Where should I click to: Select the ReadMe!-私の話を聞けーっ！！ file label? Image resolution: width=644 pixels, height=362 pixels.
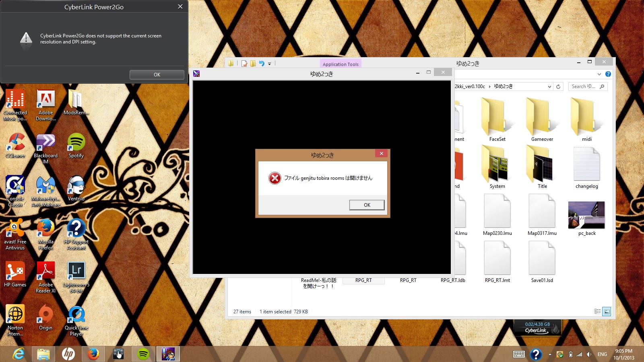click(318, 283)
